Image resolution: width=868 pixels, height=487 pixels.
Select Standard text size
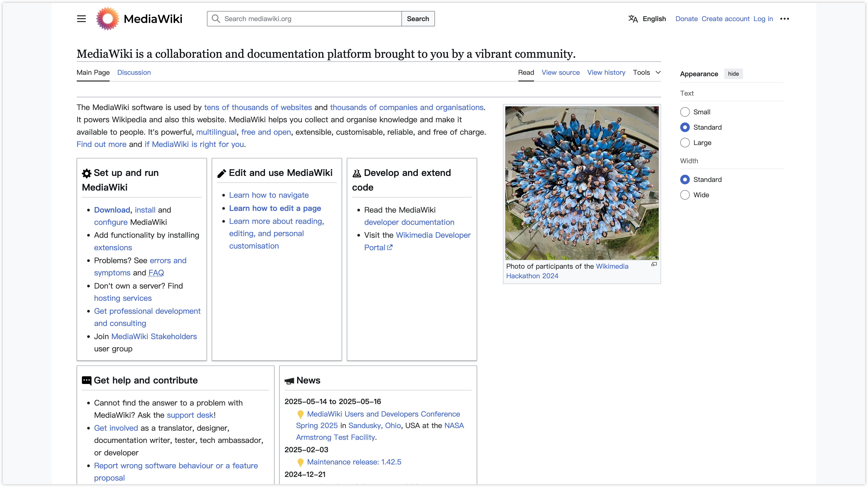pyautogui.click(x=685, y=128)
